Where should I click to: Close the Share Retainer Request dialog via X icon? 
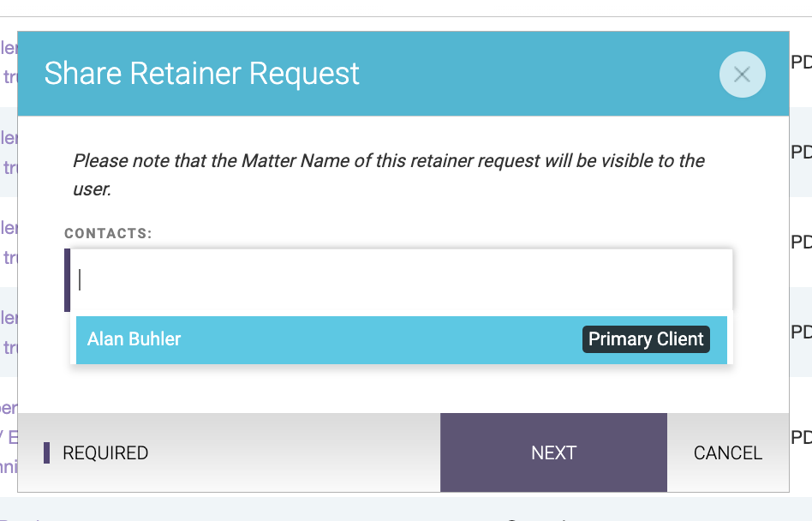742,75
